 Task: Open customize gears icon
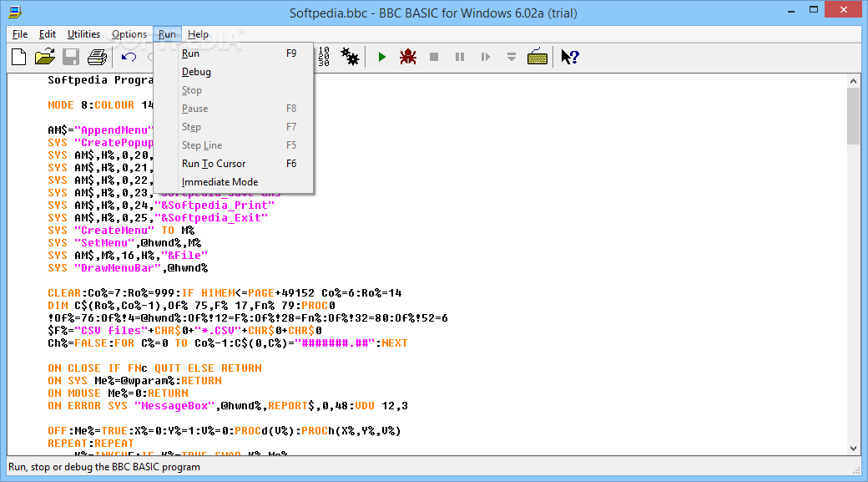click(350, 57)
